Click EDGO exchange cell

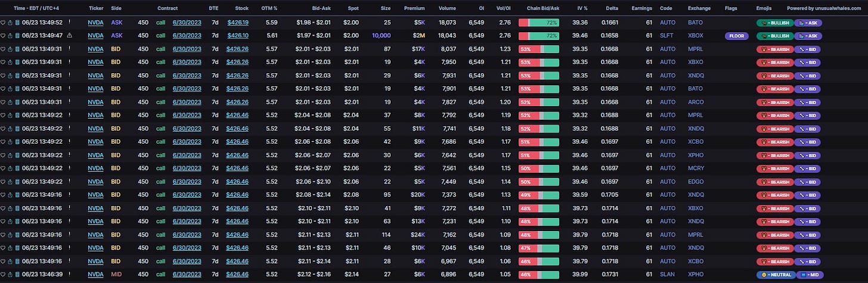coord(696,181)
